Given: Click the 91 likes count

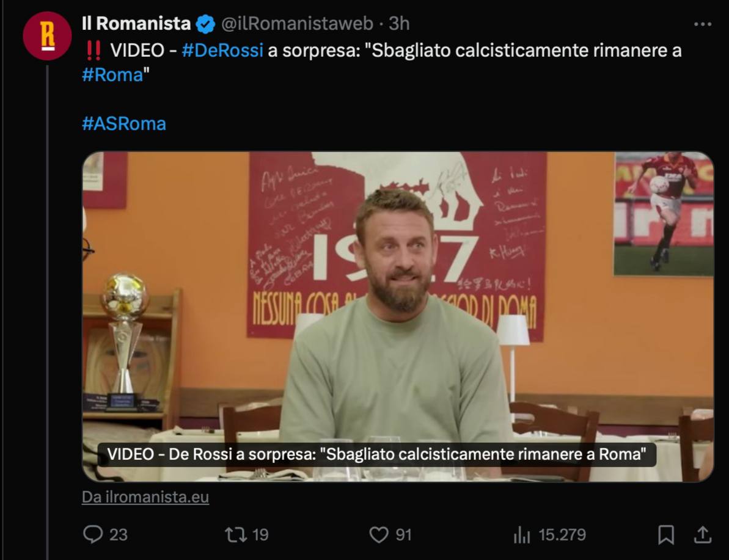Looking at the screenshot, I should pyautogui.click(x=403, y=535).
